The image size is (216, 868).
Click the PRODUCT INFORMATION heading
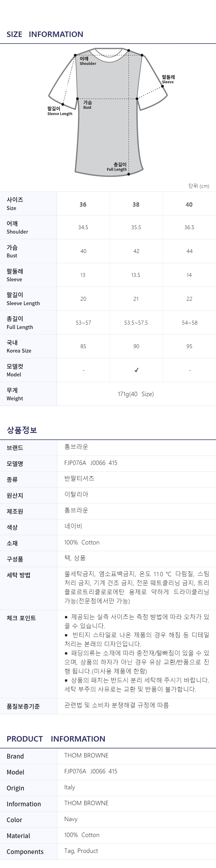[56, 739]
